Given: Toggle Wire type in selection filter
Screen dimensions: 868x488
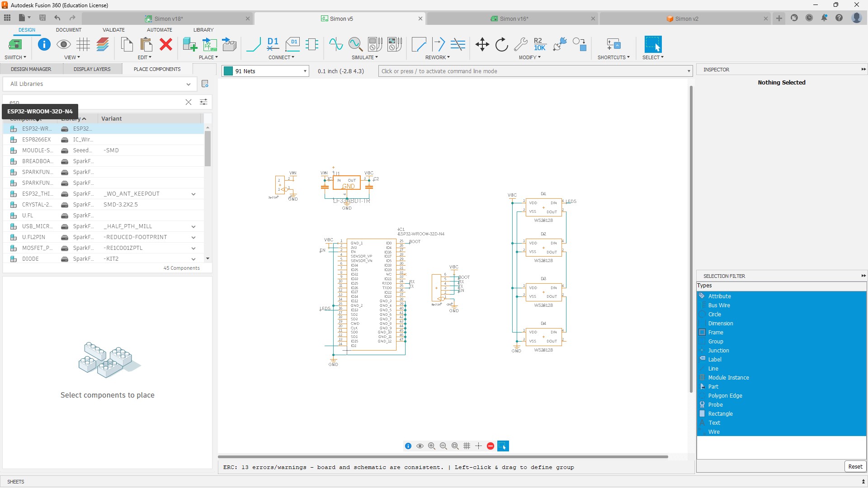Looking at the screenshot, I should (781, 432).
